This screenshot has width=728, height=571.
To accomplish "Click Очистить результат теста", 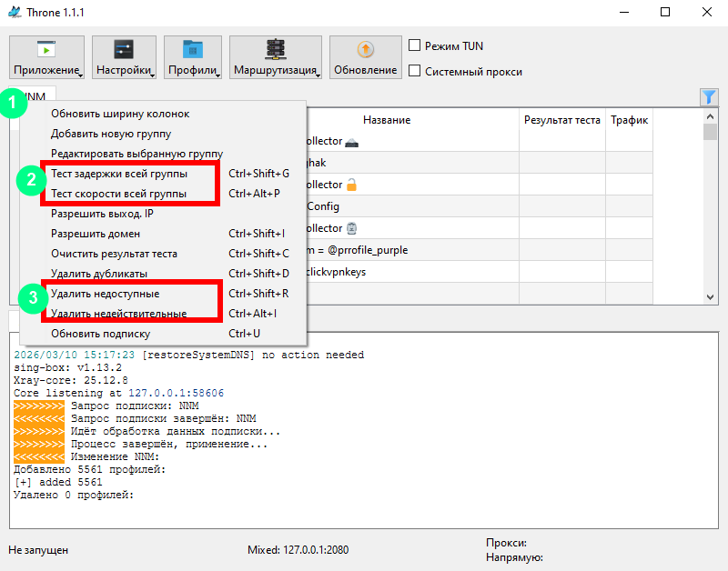I will (x=114, y=254).
